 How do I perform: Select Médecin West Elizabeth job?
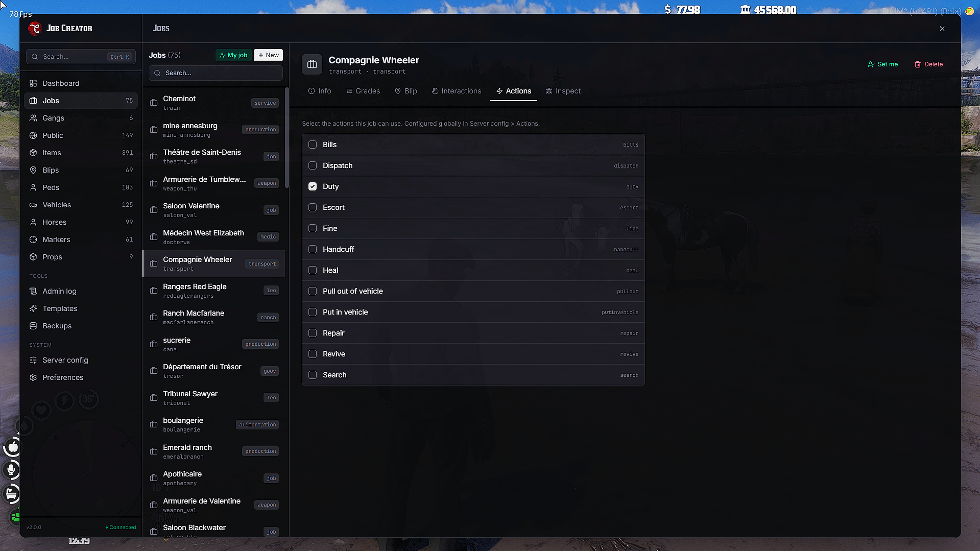(214, 237)
